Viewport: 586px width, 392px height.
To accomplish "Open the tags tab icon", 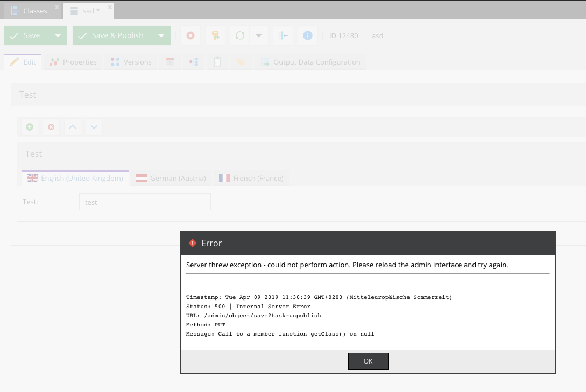I will tap(241, 62).
